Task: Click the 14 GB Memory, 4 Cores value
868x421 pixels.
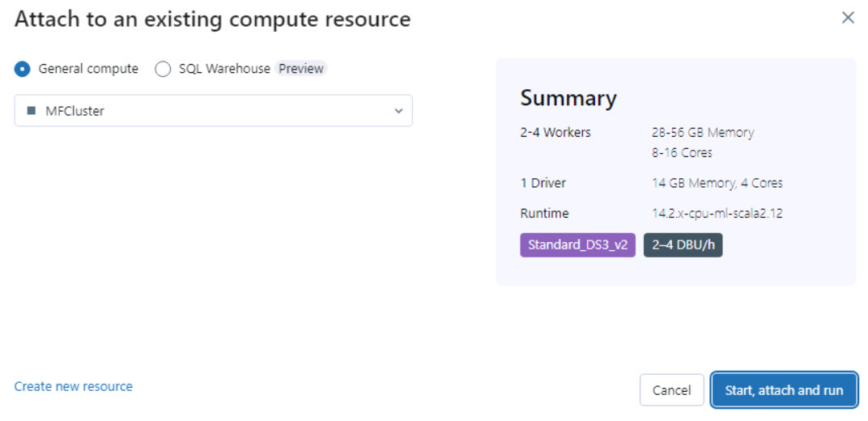Action: (717, 183)
